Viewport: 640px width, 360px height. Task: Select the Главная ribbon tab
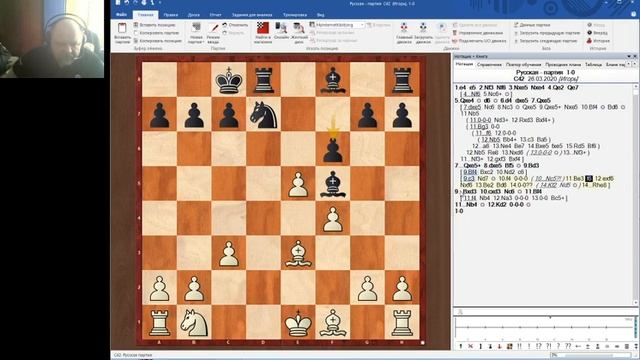(x=145, y=15)
